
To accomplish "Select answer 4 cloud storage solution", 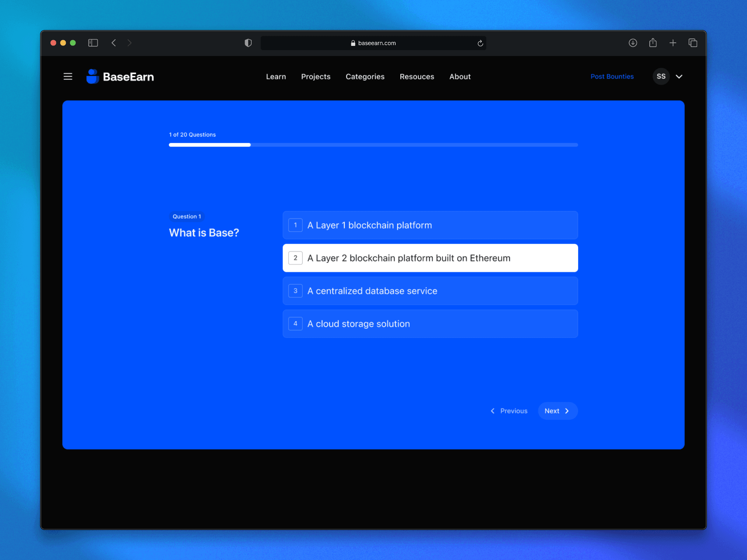I will point(430,324).
